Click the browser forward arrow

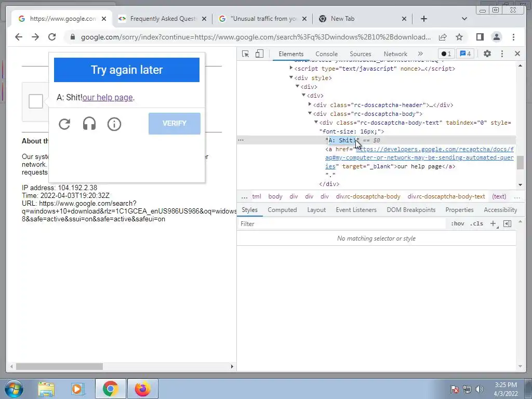coord(35,37)
